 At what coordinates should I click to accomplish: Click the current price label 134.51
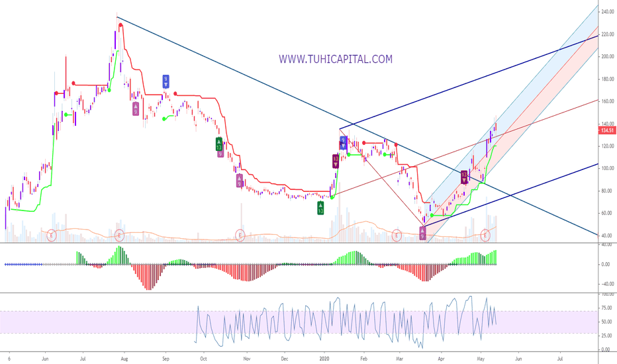[608, 130]
